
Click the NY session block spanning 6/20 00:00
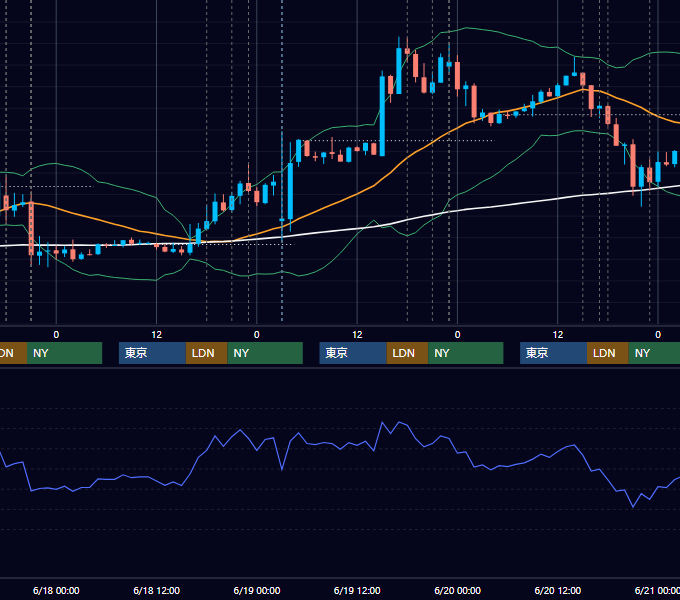tap(466, 353)
